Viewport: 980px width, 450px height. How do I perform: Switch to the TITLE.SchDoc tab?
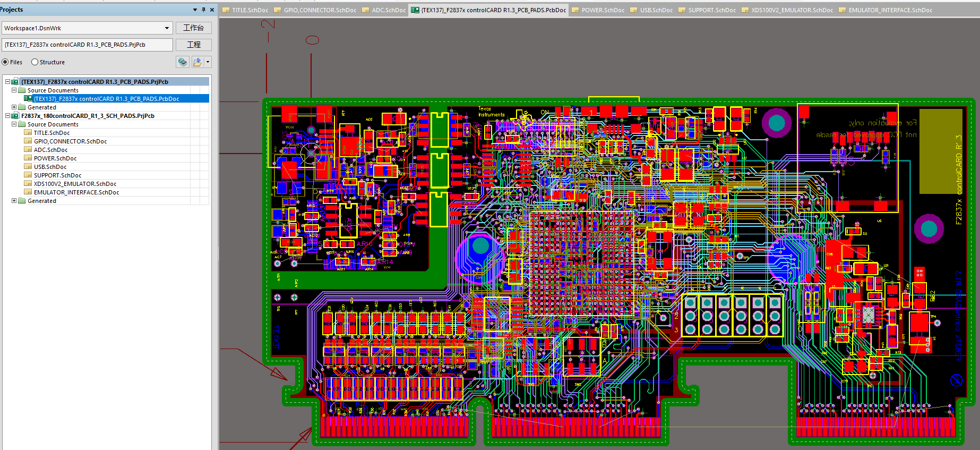(x=245, y=10)
